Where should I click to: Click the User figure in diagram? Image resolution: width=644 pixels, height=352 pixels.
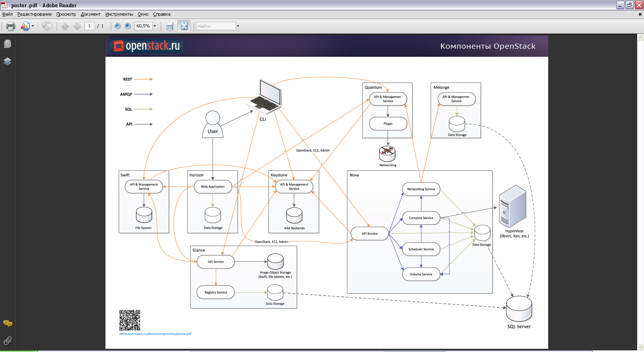pyautogui.click(x=213, y=124)
